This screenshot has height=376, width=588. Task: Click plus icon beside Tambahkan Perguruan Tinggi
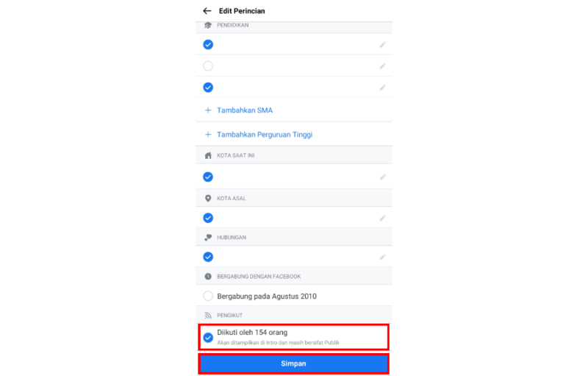point(208,135)
